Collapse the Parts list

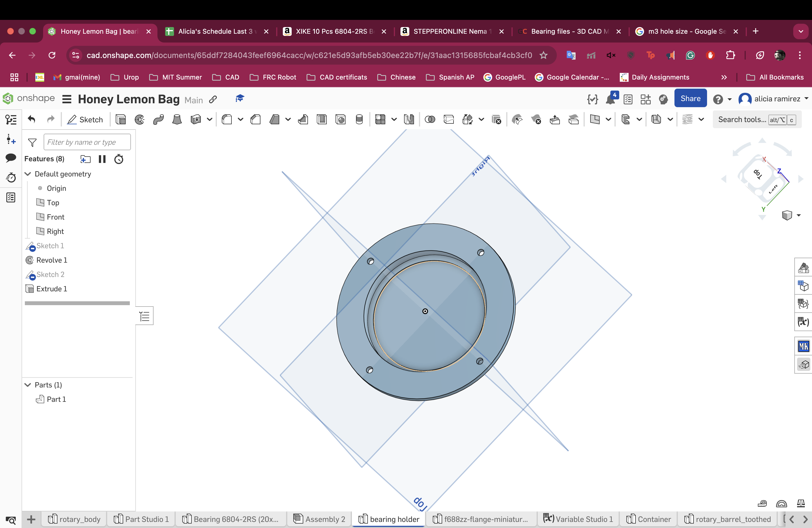click(28, 385)
